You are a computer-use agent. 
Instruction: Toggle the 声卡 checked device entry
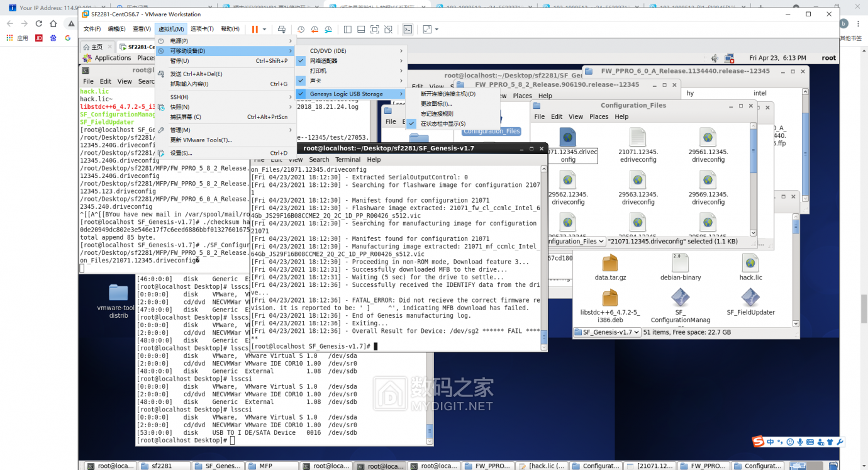coord(316,81)
